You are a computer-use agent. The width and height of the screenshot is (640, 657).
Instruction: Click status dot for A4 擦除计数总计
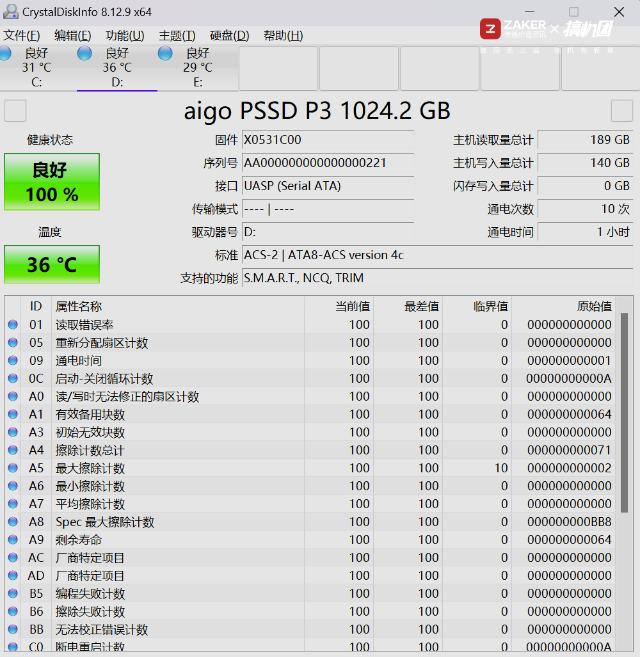pos(13,450)
